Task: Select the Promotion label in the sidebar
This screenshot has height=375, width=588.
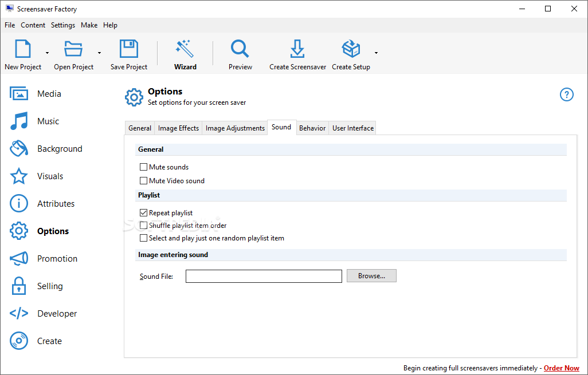Action: 57,258
